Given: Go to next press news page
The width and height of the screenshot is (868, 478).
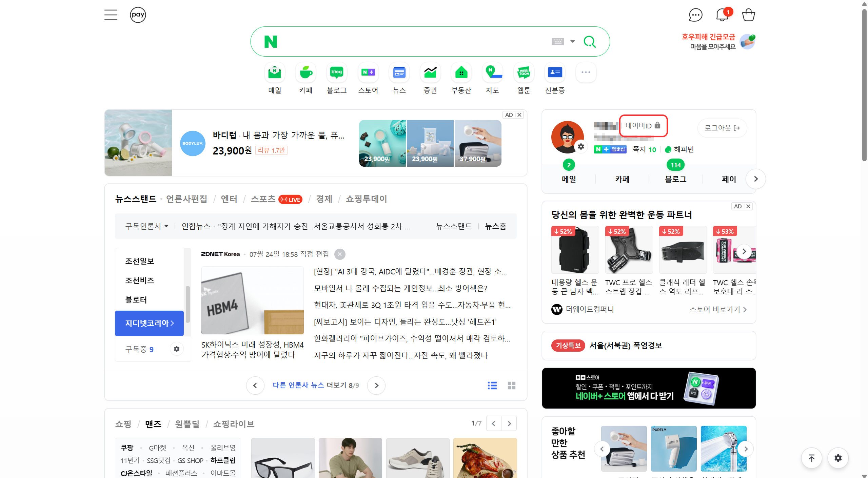Looking at the screenshot, I should pyautogui.click(x=376, y=386).
